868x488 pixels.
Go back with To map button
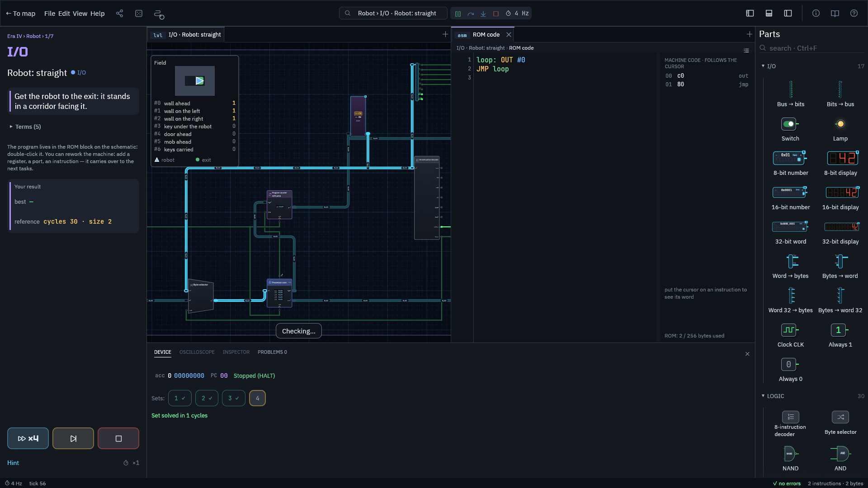[x=20, y=14]
